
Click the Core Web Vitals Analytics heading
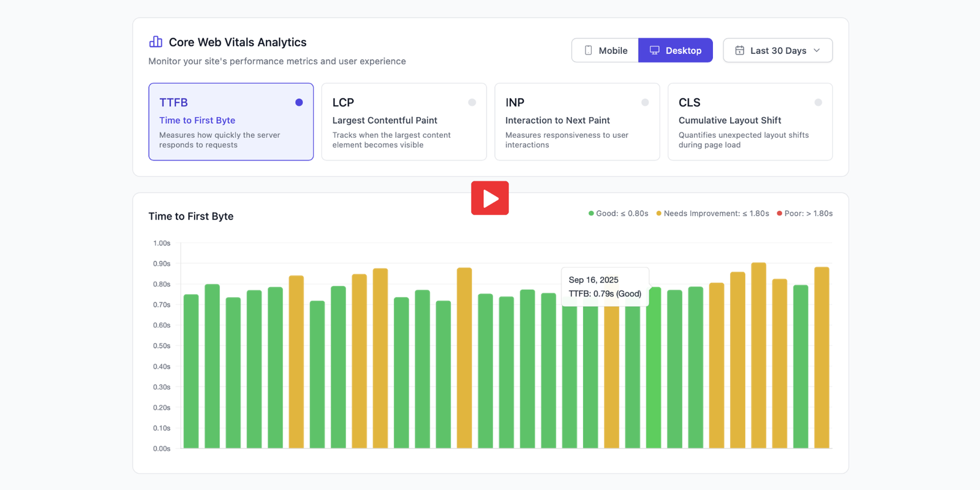click(238, 42)
